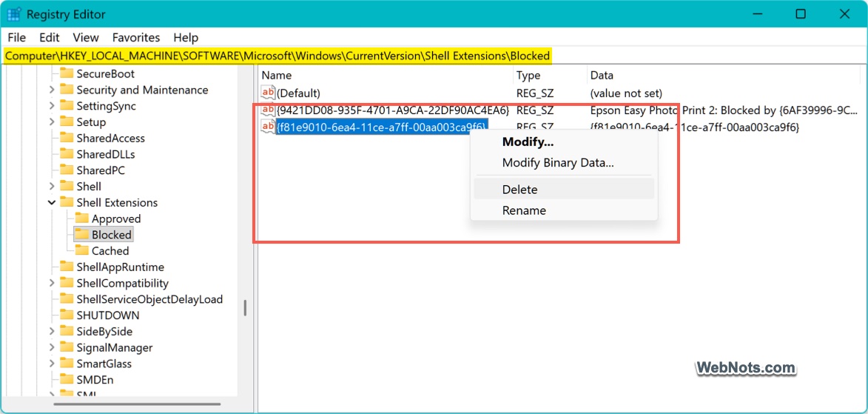
Task: Click the Type column header
Action: [550, 76]
